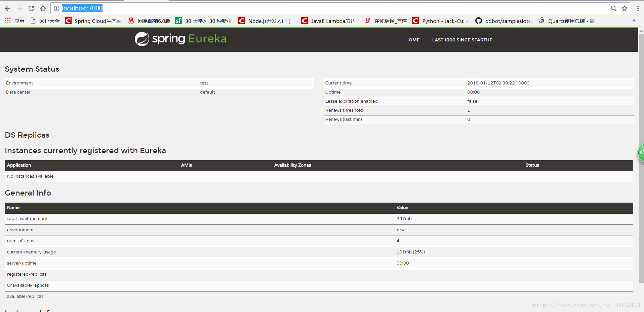Click the Spring Eureka logo

[x=180, y=39]
